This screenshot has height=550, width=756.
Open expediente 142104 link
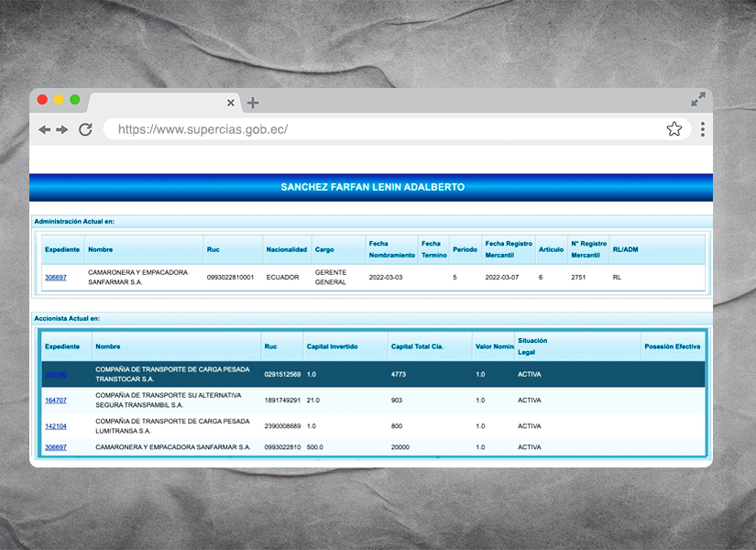point(56,425)
